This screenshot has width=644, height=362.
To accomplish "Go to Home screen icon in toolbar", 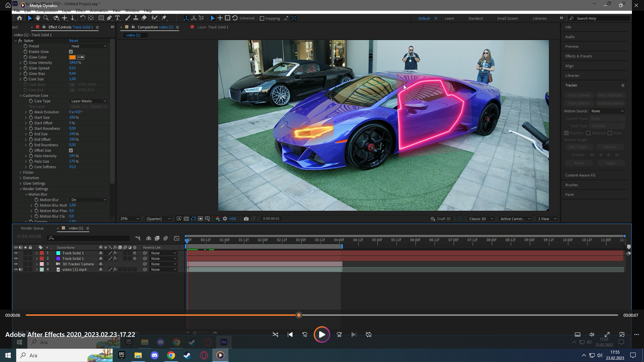I will click(x=19, y=18).
